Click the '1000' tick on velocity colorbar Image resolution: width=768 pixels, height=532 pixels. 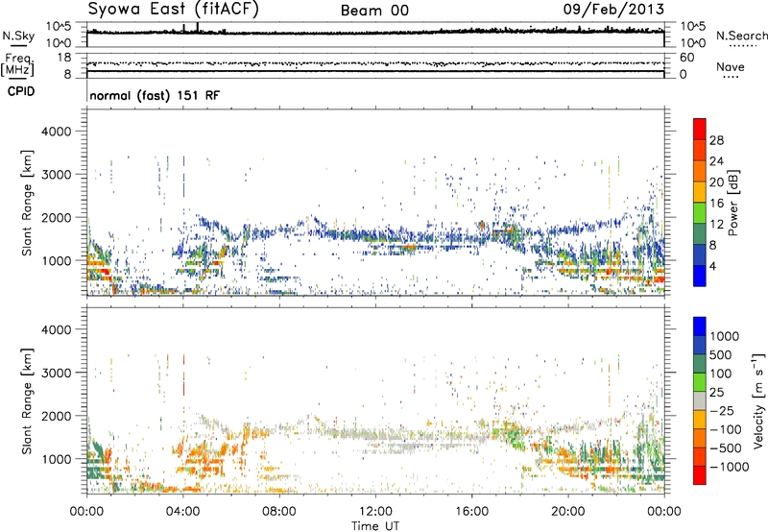[x=725, y=336]
